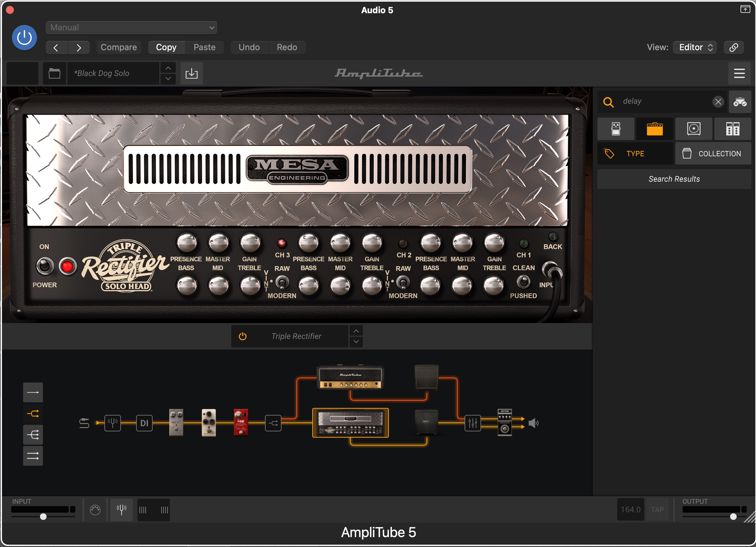This screenshot has height=547, width=756.
Task: Select the rack effects category tab
Action: 733,128
